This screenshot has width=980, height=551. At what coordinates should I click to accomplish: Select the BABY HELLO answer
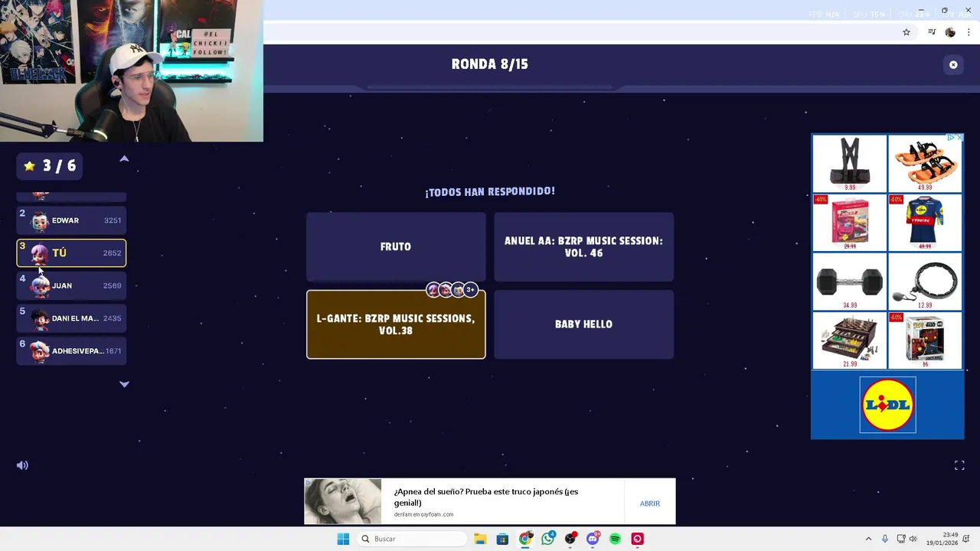point(583,324)
